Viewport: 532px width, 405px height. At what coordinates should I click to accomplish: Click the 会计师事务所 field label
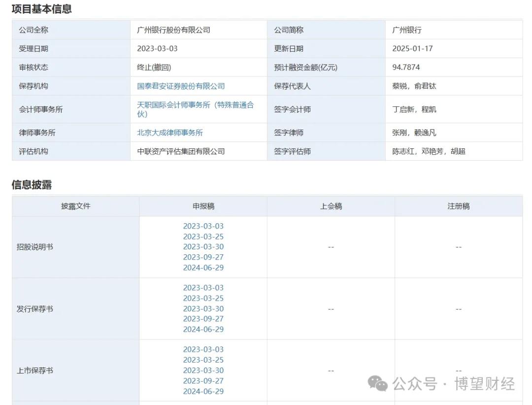point(41,109)
